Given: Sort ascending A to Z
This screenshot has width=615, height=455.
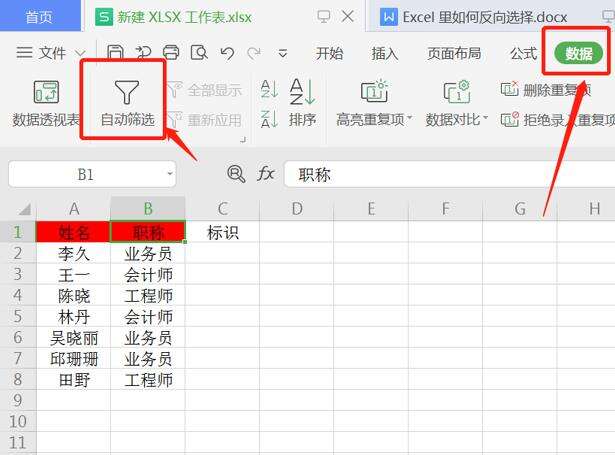Looking at the screenshot, I should tap(269, 89).
